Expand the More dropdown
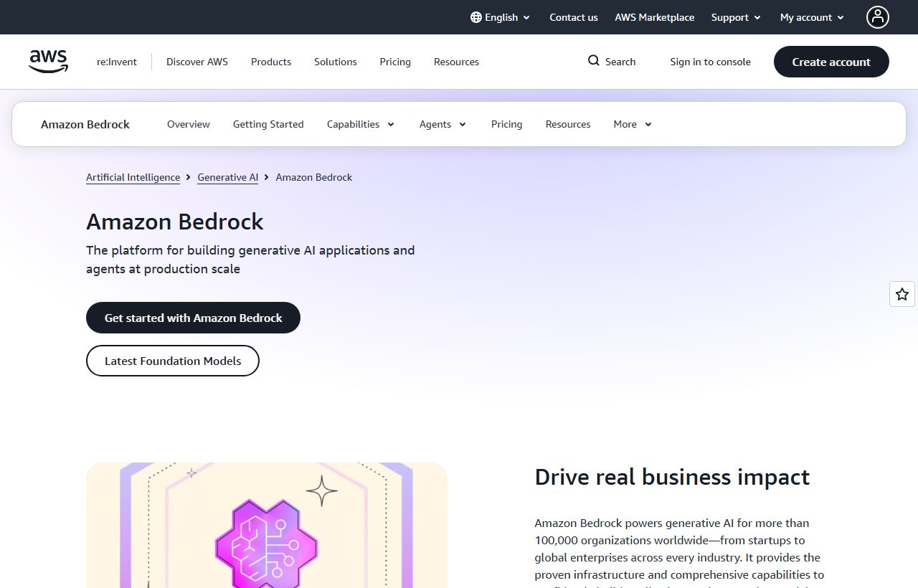The width and height of the screenshot is (918, 588). click(x=633, y=124)
